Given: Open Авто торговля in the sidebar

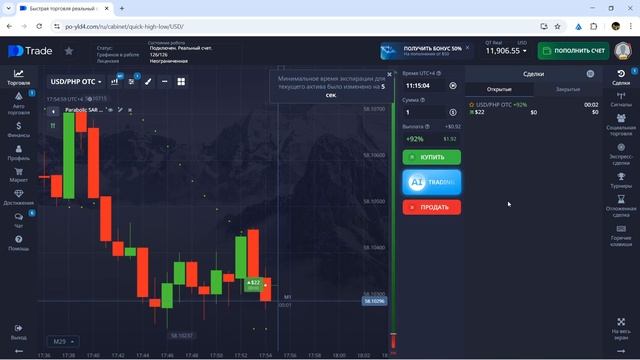Looking at the screenshot, I should 18,103.
